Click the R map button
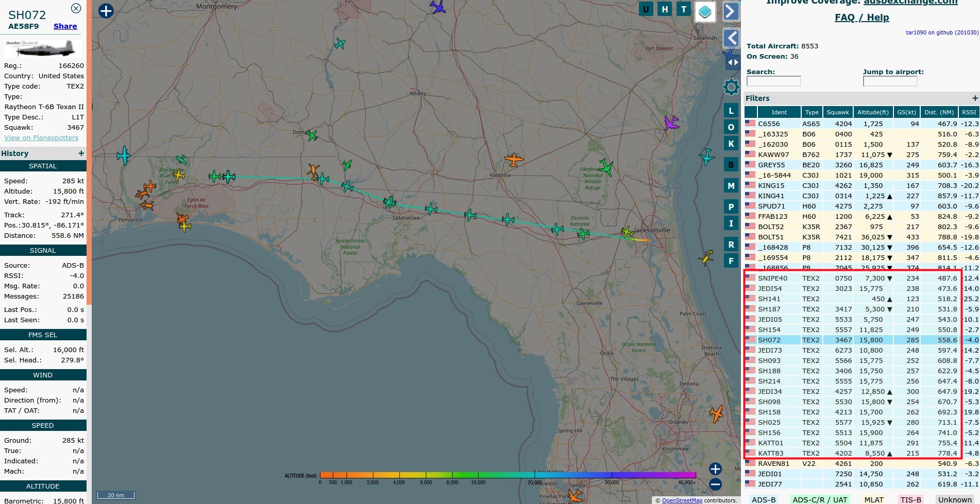980x504 pixels. click(x=731, y=245)
